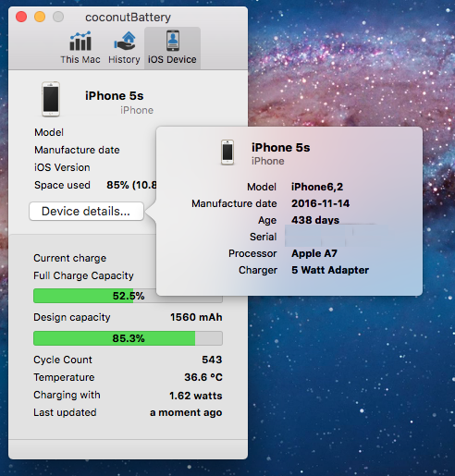Select the iOS Device tab

[172, 47]
